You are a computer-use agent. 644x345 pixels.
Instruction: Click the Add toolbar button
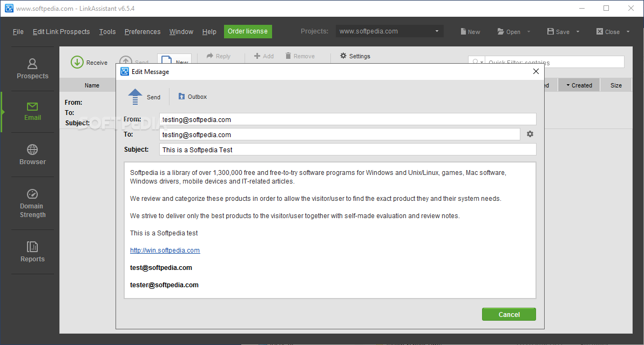(x=263, y=56)
